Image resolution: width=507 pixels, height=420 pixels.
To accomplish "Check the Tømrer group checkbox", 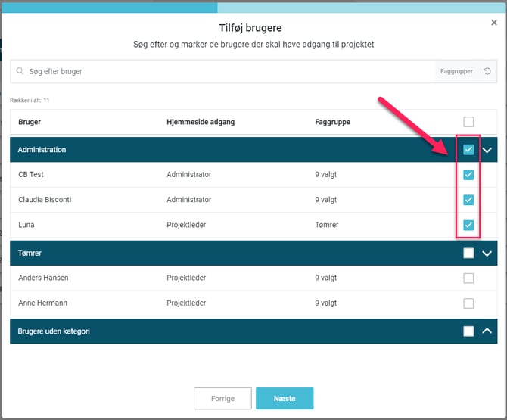I will point(468,254).
